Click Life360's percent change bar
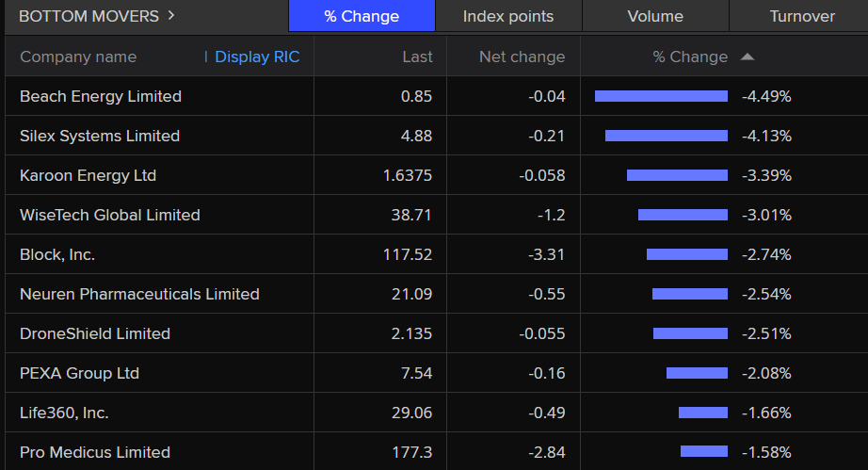868x470 pixels. coord(703,413)
